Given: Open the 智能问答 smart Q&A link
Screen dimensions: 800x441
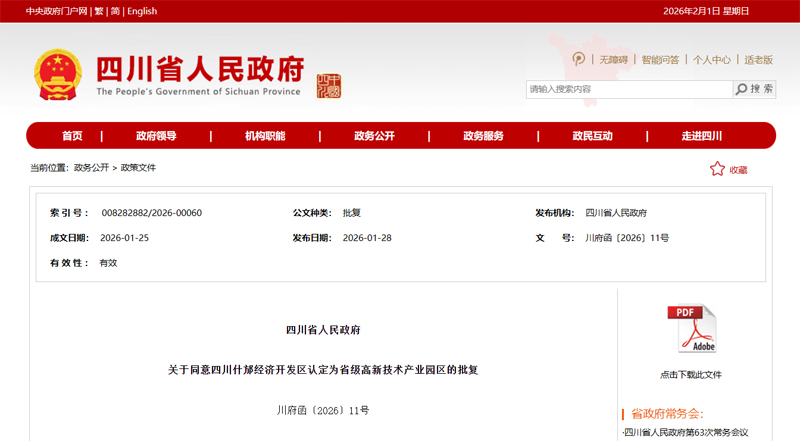Looking at the screenshot, I should click(660, 60).
